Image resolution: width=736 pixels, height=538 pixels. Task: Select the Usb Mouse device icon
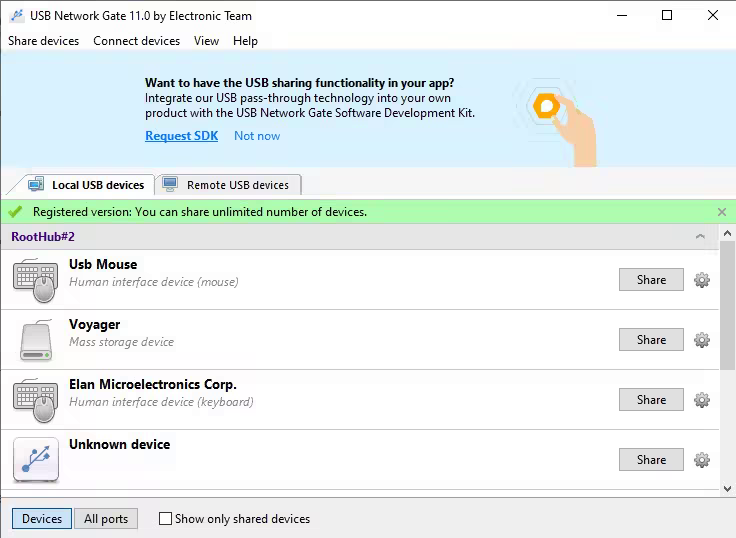coord(35,280)
